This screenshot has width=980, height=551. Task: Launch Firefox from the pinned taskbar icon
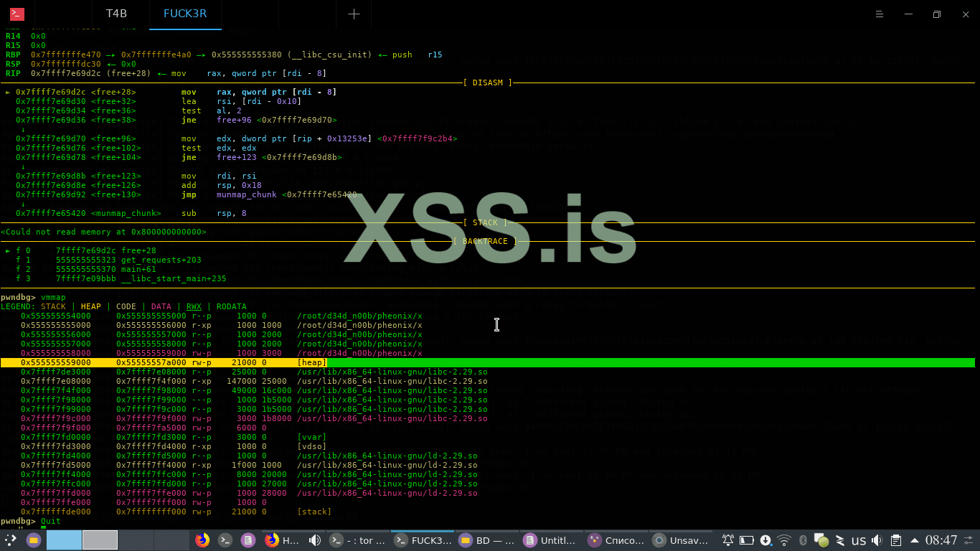(x=203, y=540)
